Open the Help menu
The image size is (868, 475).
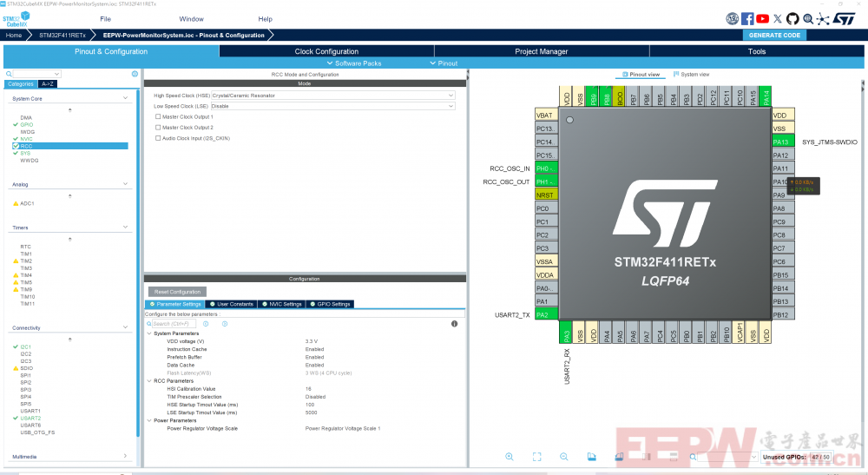coord(265,19)
